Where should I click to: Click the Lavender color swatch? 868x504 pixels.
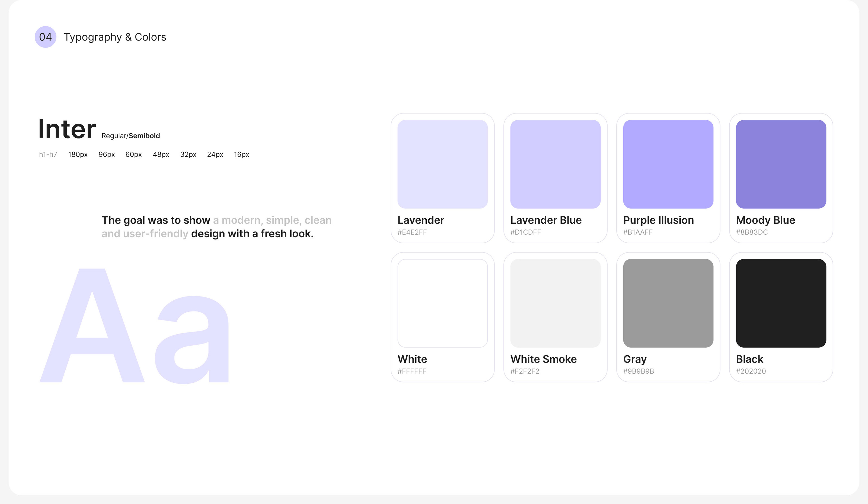tap(442, 164)
